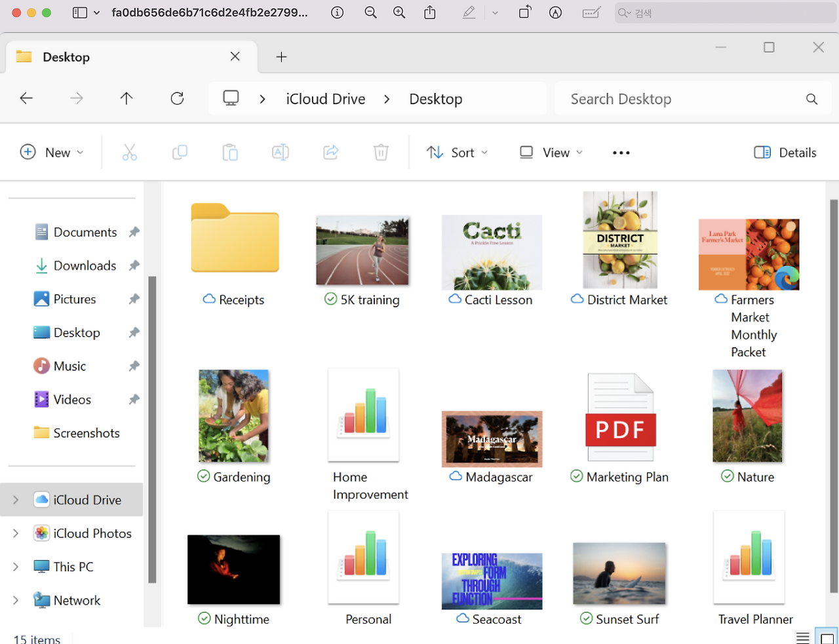Open the Sort options dropdown

457,153
